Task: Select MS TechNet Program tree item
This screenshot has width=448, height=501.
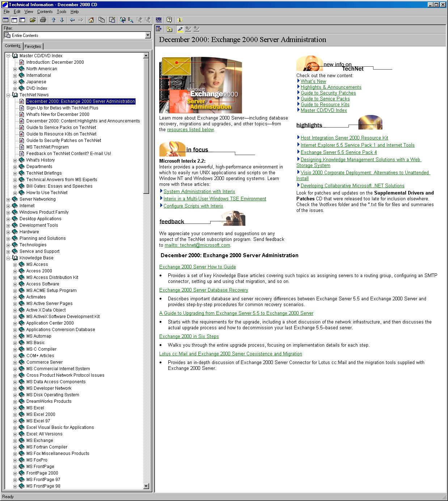Action: 47,147
